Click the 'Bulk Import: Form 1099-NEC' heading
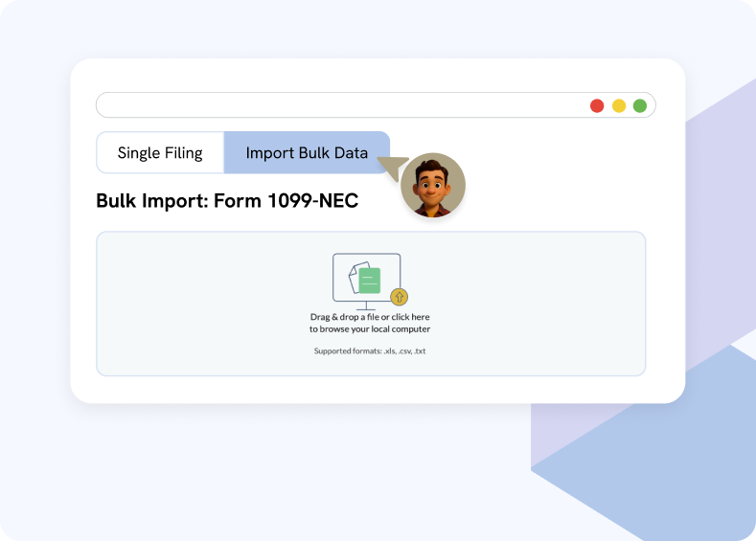The image size is (756, 541). click(x=227, y=201)
